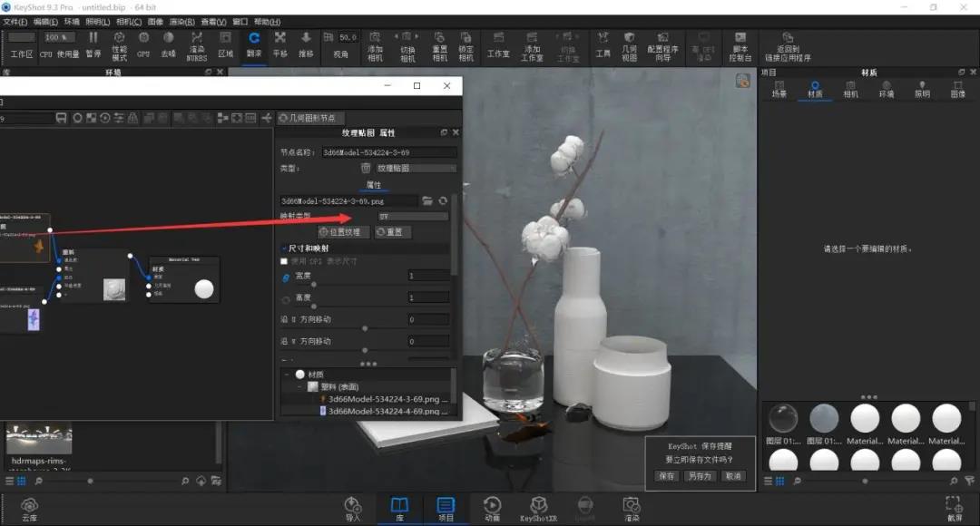Image resolution: width=980 pixels, height=526 pixels.
Task: Open the 映射类型 UV mapping type dropdown
Action: (x=413, y=216)
